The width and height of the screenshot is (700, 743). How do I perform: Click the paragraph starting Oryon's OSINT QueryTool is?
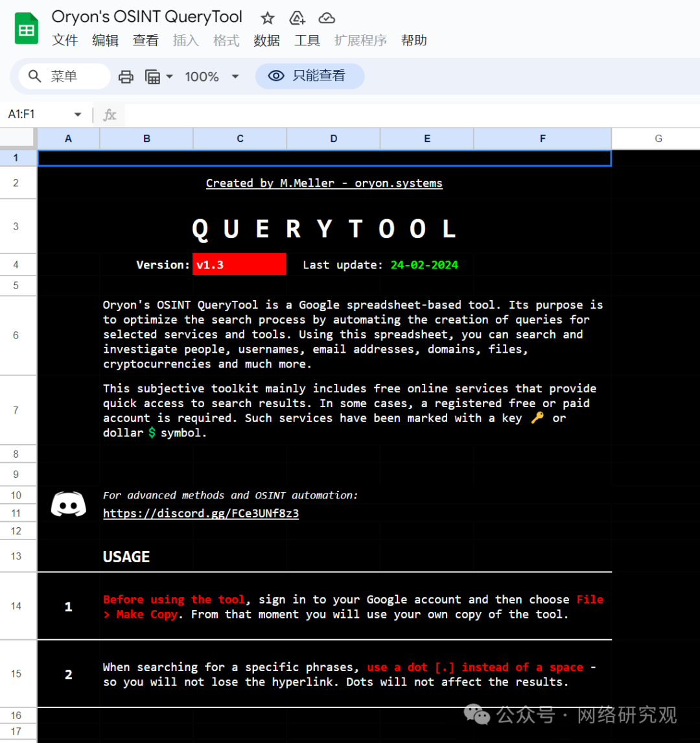(x=353, y=335)
